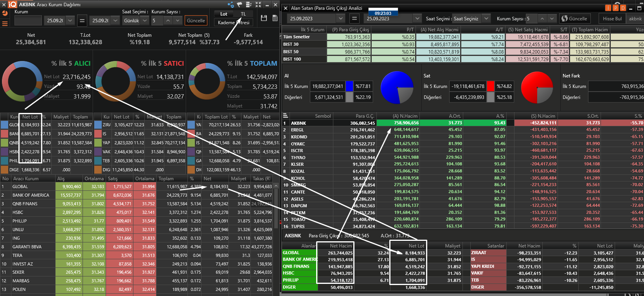Click the save disk icon
The image size is (644, 296).
[x=264, y=18]
